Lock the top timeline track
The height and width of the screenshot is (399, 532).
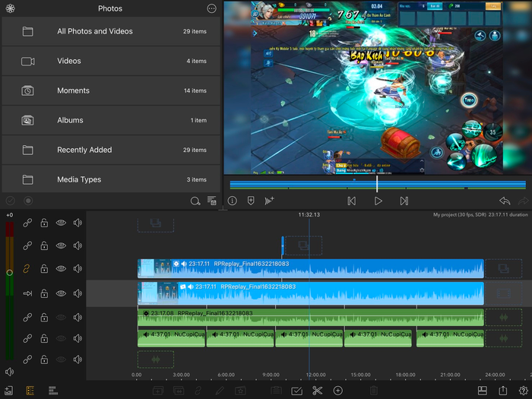(x=44, y=223)
